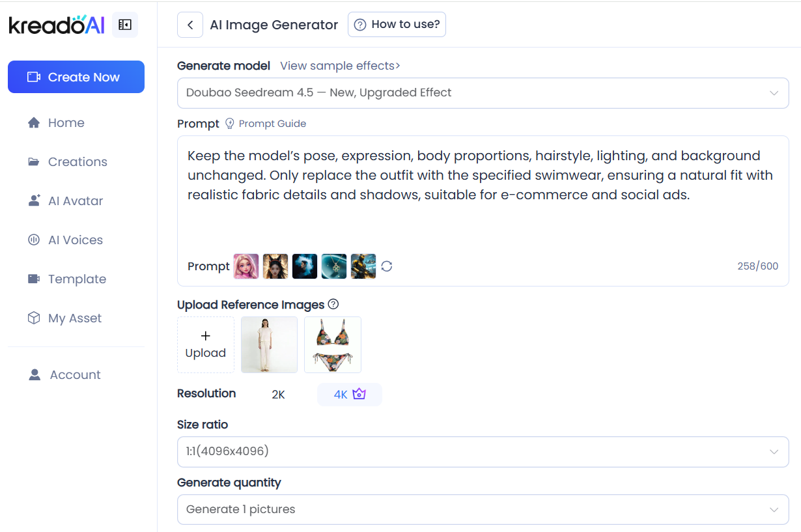
Task: Open My Asset from the sidebar
Action: coord(75,318)
